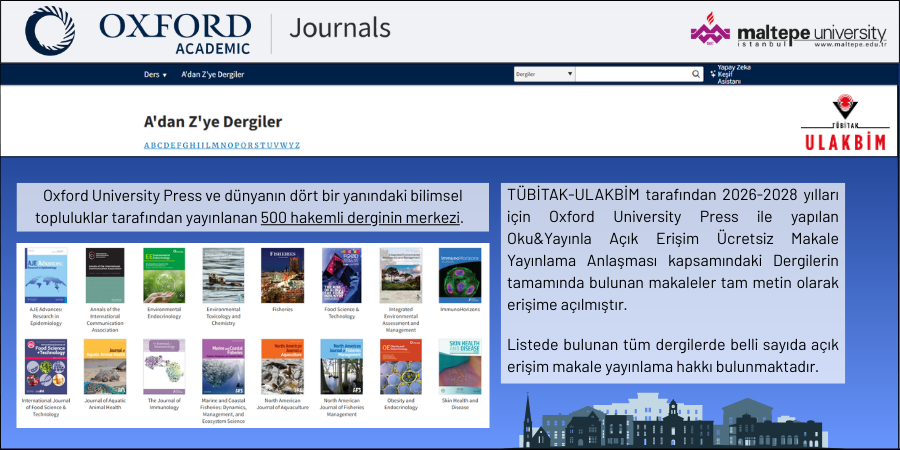Open Integrated Environmental Assessment and Management cover

coord(401,276)
